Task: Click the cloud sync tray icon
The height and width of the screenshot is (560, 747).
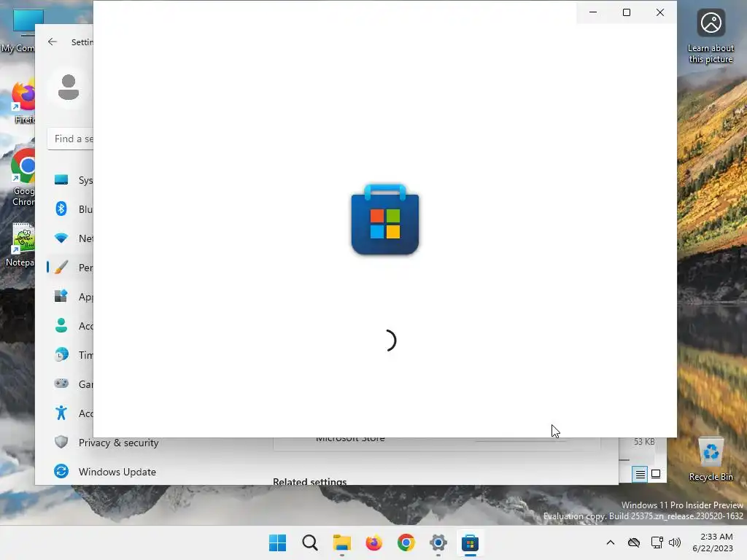Action: (634, 542)
